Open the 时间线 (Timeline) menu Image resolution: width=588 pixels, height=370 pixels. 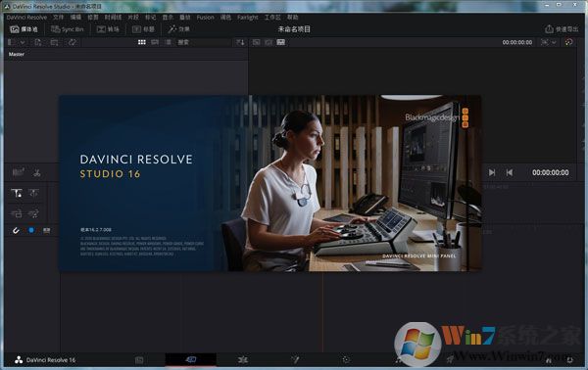pyautogui.click(x=113, y=18)
